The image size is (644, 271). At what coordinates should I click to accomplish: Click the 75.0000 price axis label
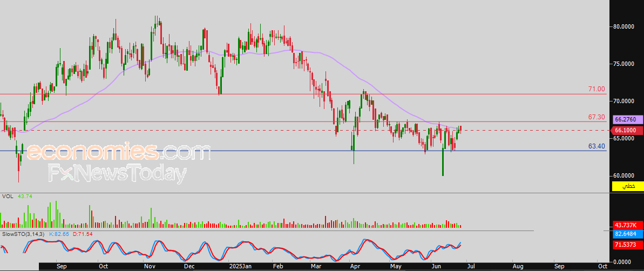[x=624, y=64]
